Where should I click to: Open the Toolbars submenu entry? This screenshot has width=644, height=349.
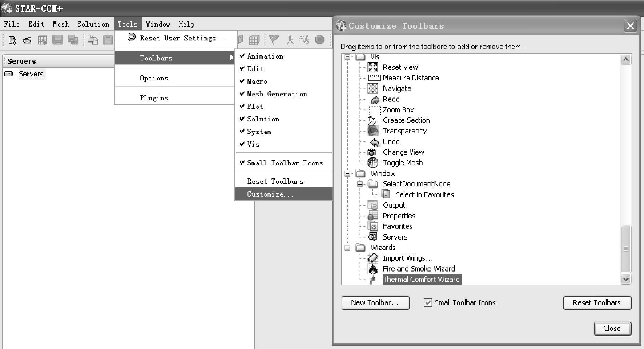point(175,58)
